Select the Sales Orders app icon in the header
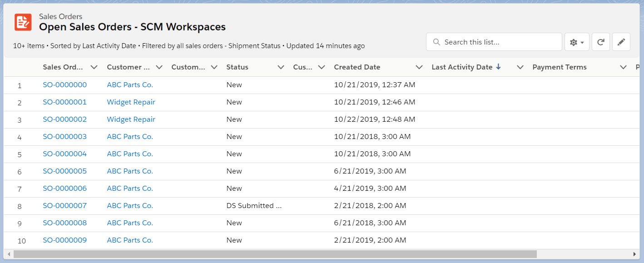The height and width of the screenshot is (263, 644). click(x=23, y=21)
